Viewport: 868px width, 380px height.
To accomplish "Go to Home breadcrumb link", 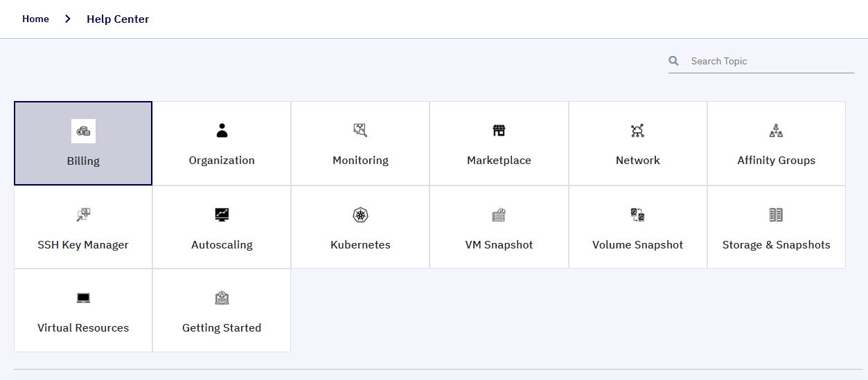I will click(35, 19).
